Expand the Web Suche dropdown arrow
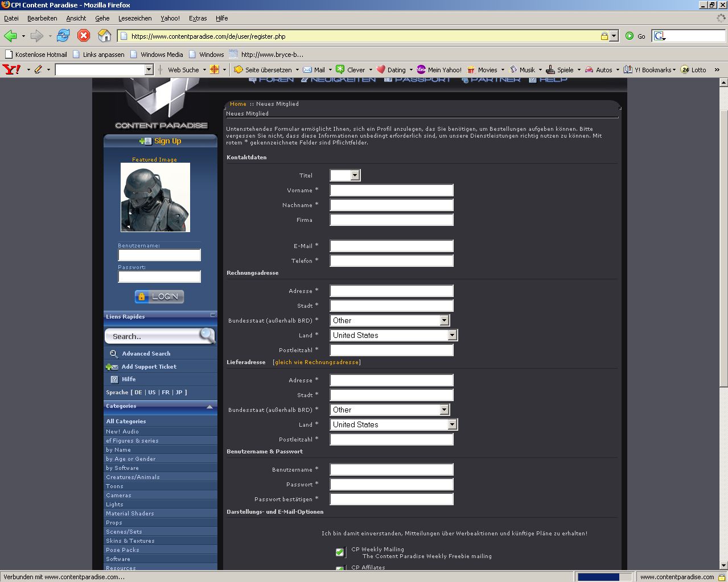The height and width of the screenshot is (582, 728). click(204, 70)
